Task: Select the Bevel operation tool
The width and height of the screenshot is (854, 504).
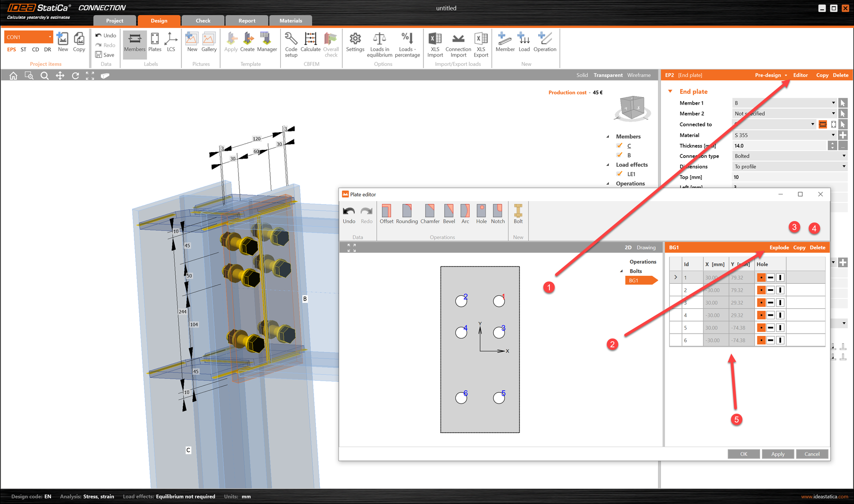Action: tap(449, 215)
